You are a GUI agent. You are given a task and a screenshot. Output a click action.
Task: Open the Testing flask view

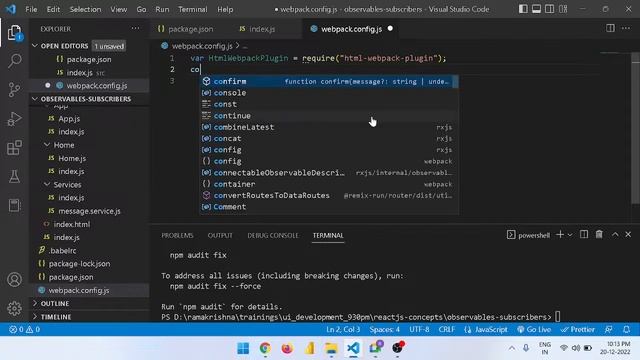pos(14,177)
